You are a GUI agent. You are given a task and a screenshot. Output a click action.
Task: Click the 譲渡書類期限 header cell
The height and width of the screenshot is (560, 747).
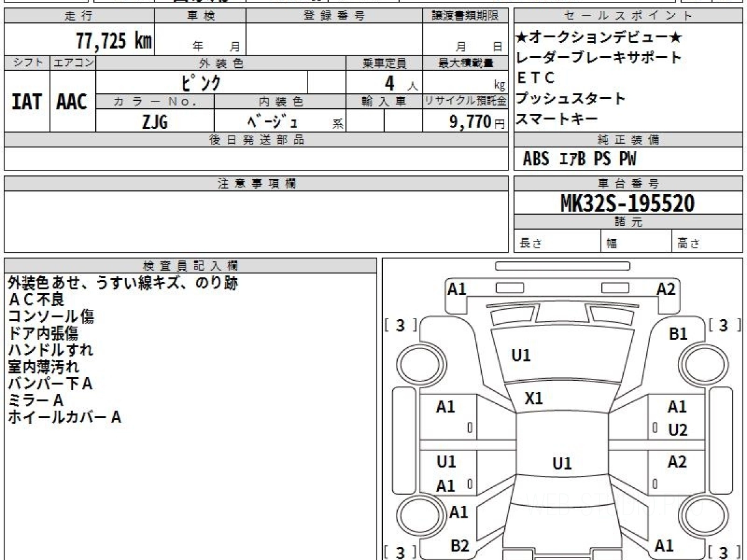pos(465,16)
